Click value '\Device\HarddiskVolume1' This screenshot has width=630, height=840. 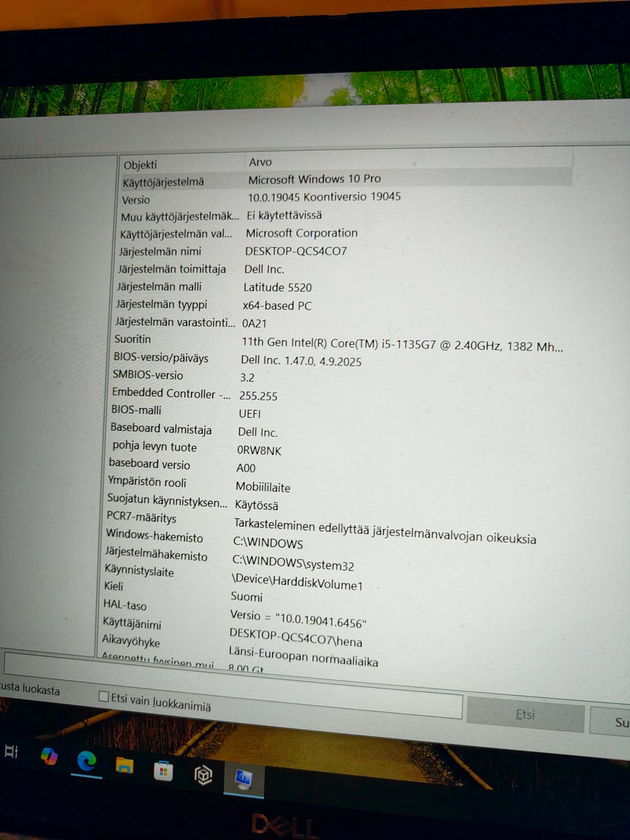(x=297, y=581)
